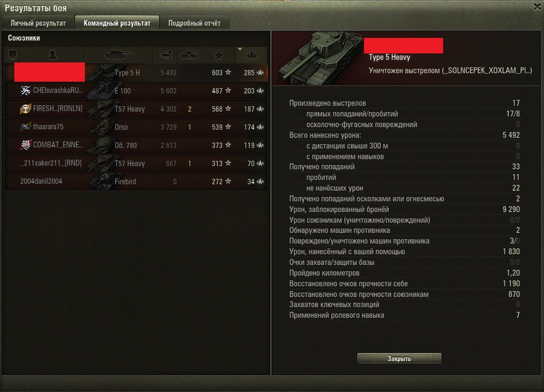Click the Закрыть button
Screen dimensions: 544x392
click(x=399, y=359)
